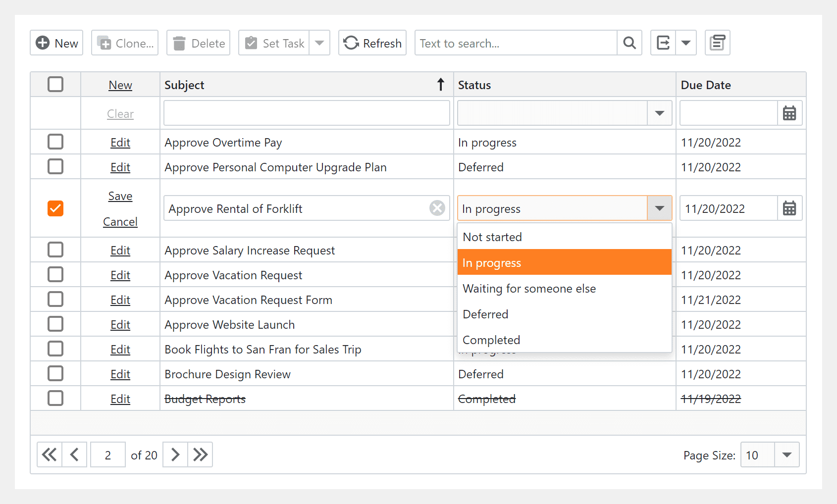
Task: Click the Save link on the editing row
Action: [x=120, y=196]
